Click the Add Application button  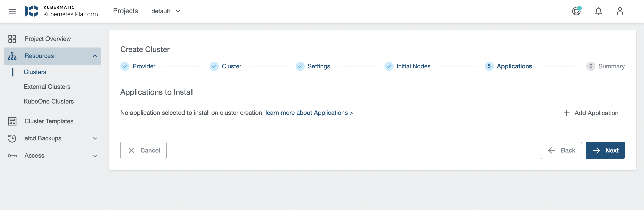tap(591, 113)
